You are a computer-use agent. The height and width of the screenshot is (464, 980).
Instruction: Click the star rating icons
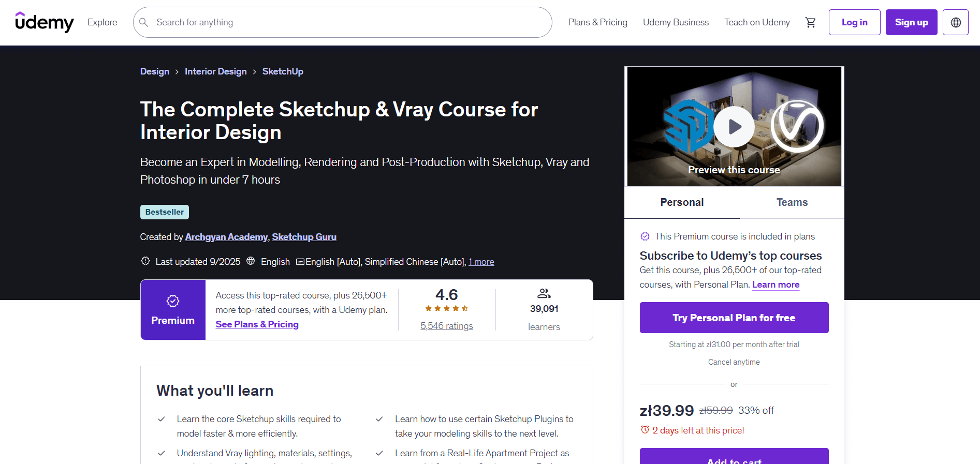pyautogui.click(x=447, y=308)
